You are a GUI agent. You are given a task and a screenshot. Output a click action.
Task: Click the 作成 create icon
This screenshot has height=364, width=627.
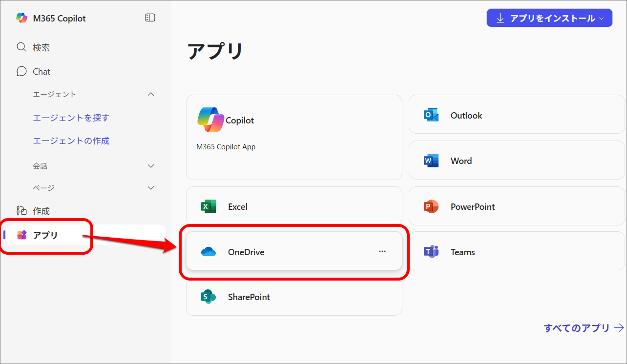click(x=21, y=211)
